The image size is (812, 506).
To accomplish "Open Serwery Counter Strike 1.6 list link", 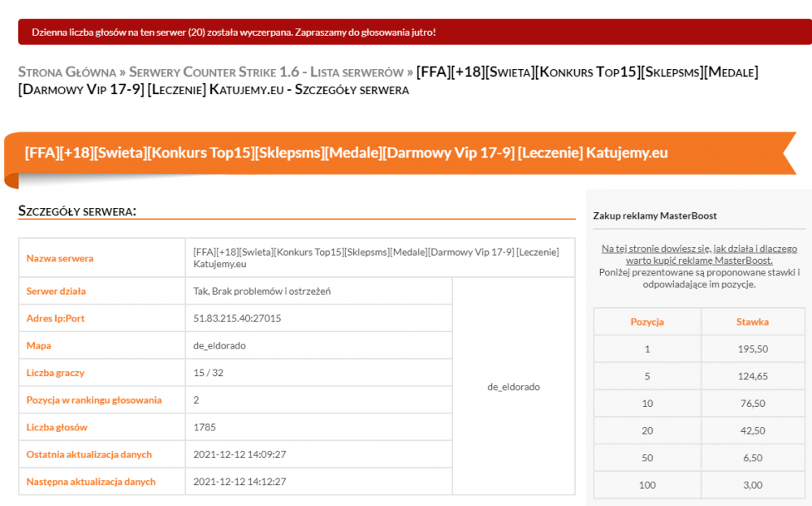I will 266,72.
